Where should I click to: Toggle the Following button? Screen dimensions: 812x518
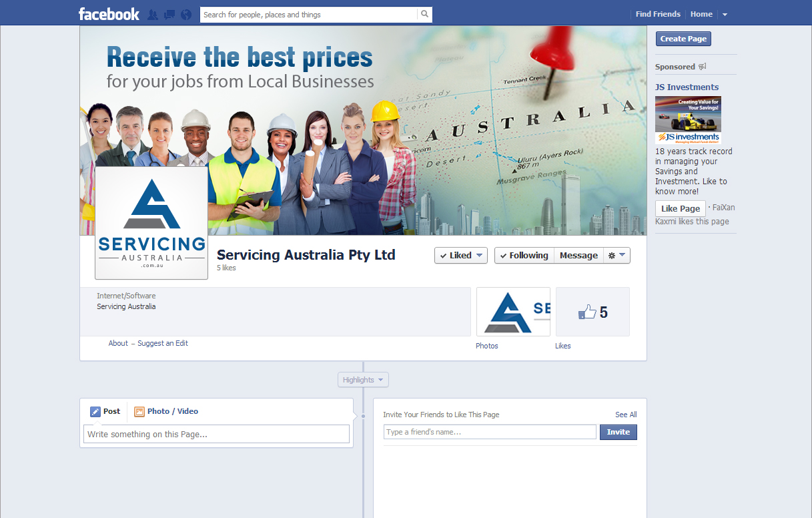click(x=524, y=255)
